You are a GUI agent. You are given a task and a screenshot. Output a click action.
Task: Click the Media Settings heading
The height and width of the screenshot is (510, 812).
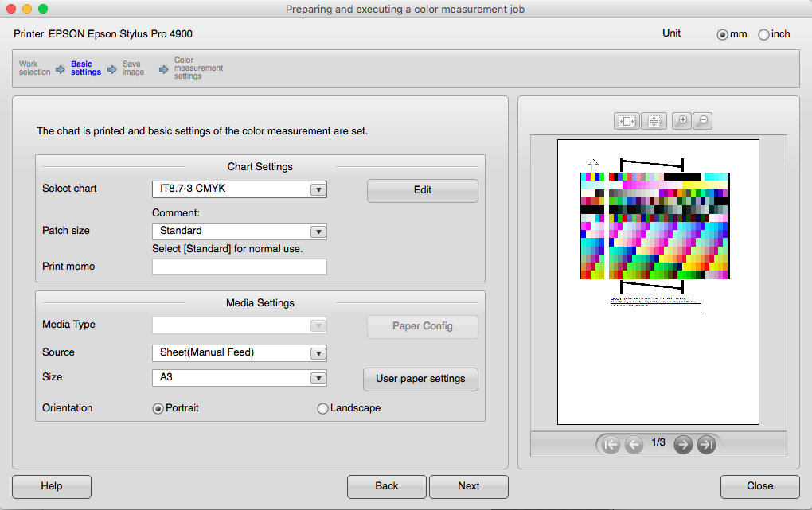coord(260,303)
